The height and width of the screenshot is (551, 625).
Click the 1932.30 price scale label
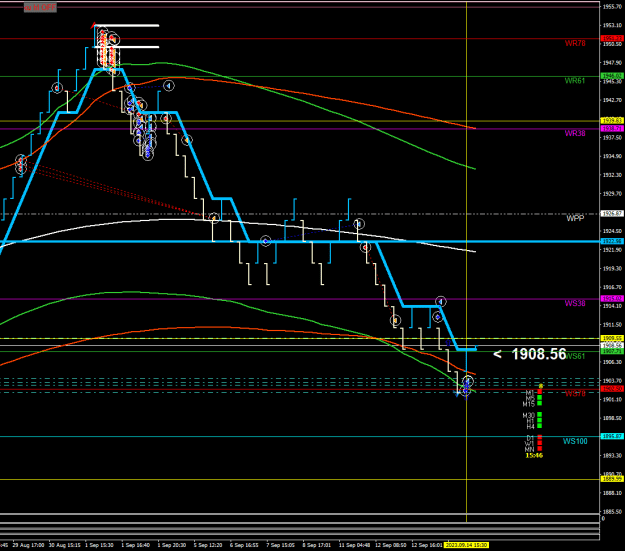(x=613, y=175)
